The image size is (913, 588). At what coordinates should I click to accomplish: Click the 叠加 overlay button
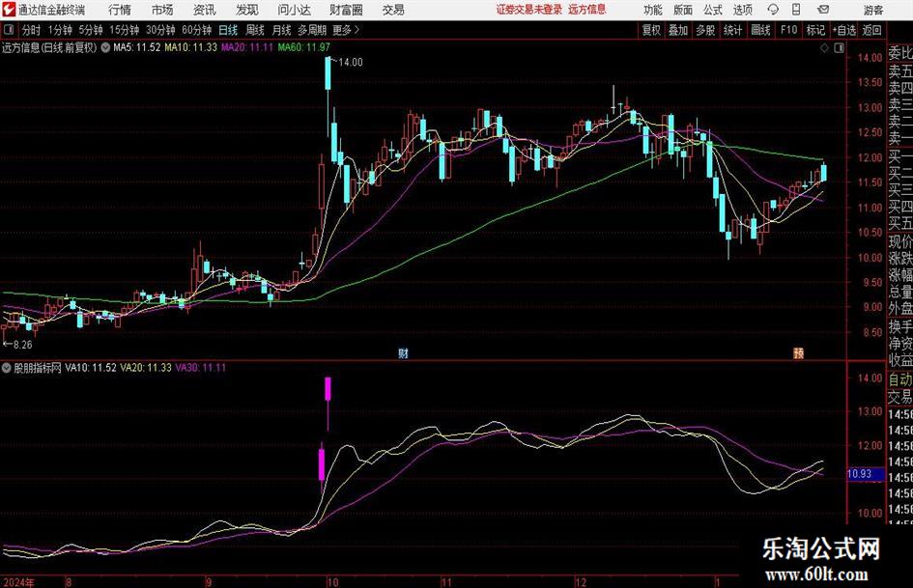pos(678,30)
